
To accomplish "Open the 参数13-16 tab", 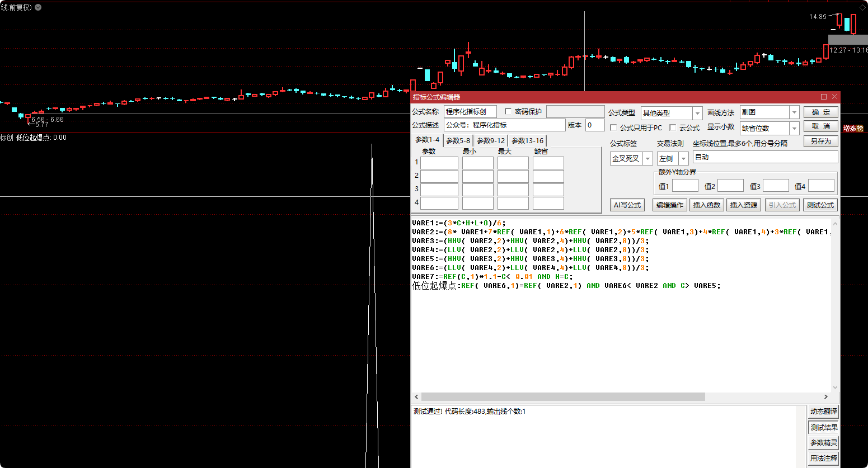I will pos(527,140).
